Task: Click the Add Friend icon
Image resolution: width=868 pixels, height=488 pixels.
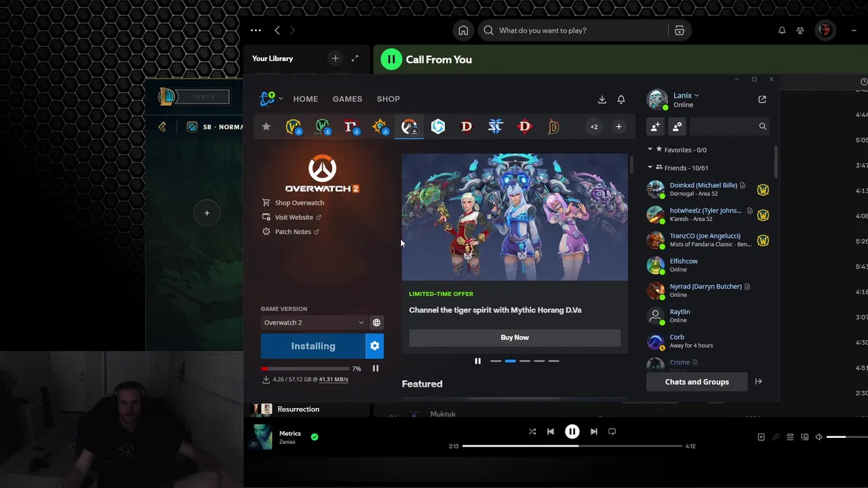Action: (655, 127)
